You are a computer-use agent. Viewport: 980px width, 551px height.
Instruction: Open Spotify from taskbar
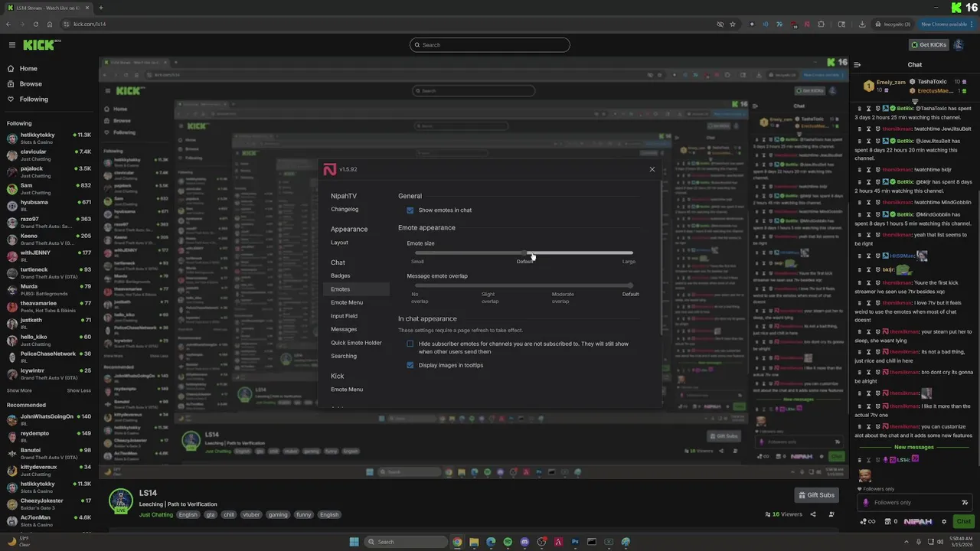(508, 542)
